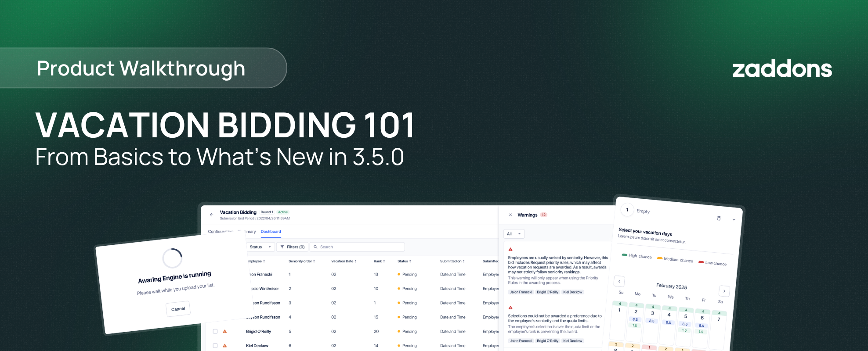868x351 pixels.
Task: Click the High chance green legend swatch
Action: (624, 254)
